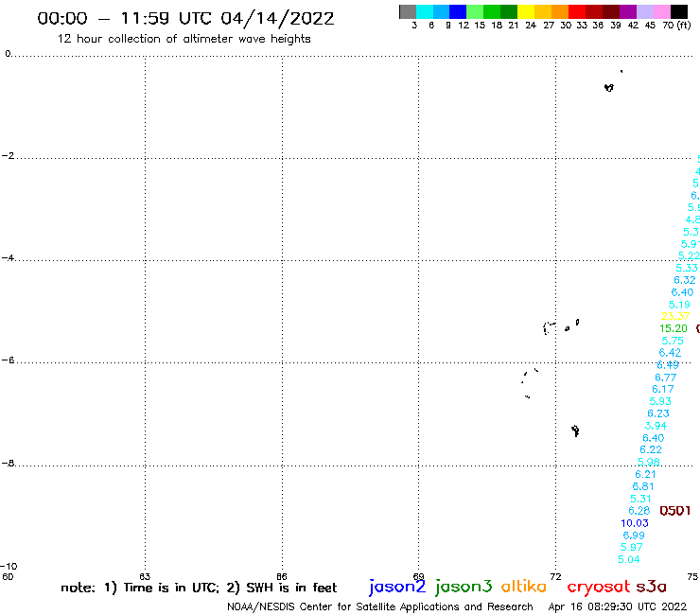
Task: Click the wave height reading 6.28
Action: 639,511
